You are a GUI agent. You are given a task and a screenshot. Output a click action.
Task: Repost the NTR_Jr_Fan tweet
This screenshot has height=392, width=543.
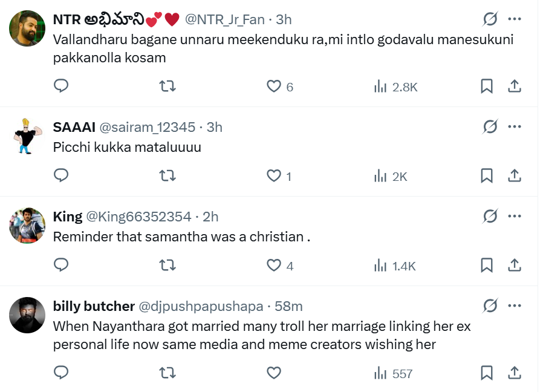pyautogui.click(x=167, y=87)
